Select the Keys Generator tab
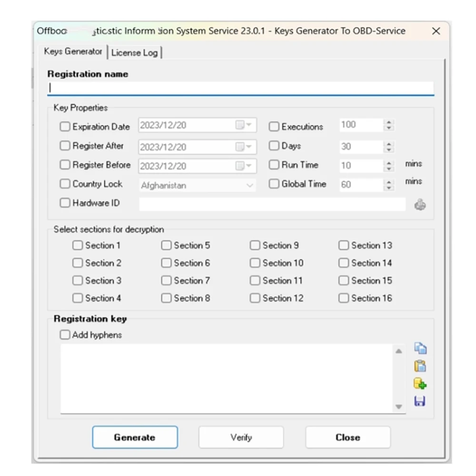The height and width of the screenshot is (476, 476). pos(73,51)
